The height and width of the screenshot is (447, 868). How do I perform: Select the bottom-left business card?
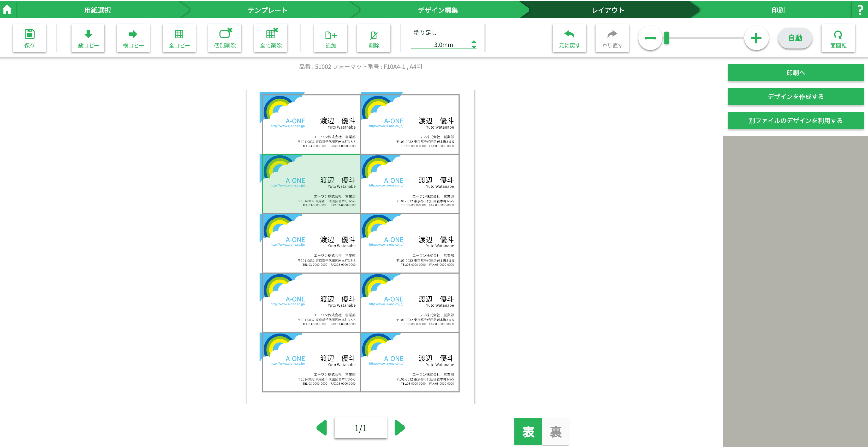tap(311, 362)
